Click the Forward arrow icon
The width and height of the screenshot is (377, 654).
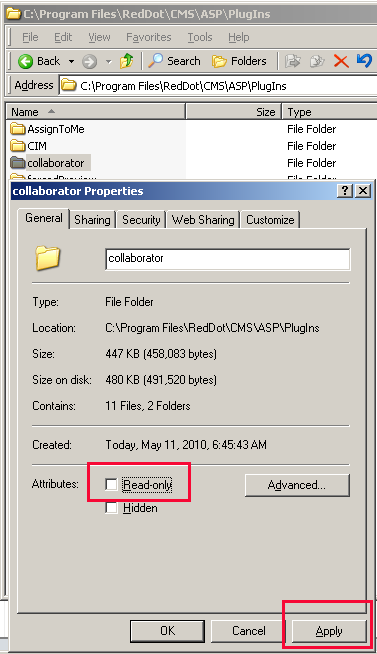click(89, 62)
